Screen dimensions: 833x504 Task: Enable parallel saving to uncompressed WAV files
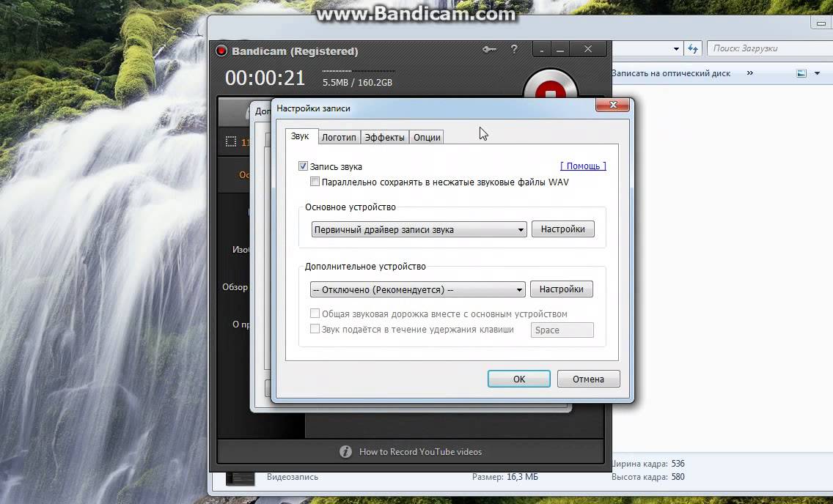[x=315, y=182]
